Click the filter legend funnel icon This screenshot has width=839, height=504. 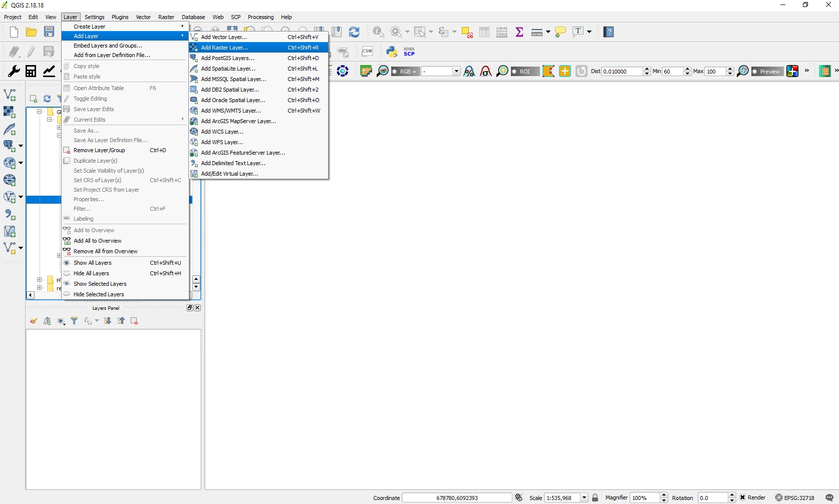point(74,321)
